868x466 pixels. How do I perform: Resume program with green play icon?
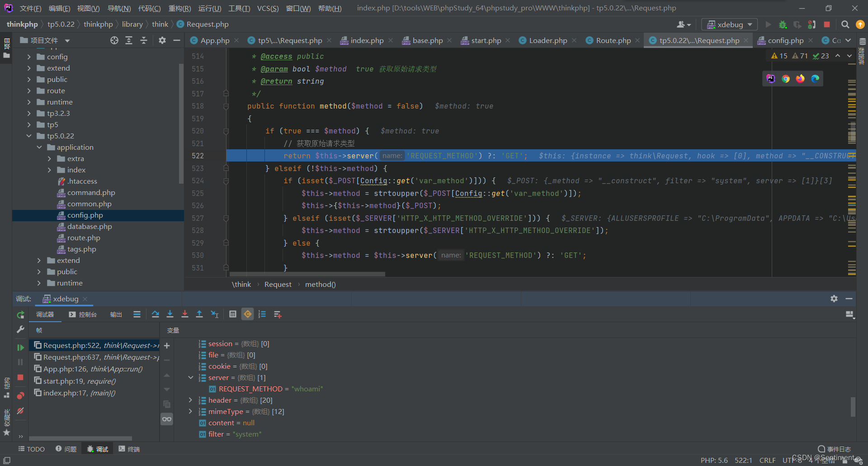click(20, 347)
